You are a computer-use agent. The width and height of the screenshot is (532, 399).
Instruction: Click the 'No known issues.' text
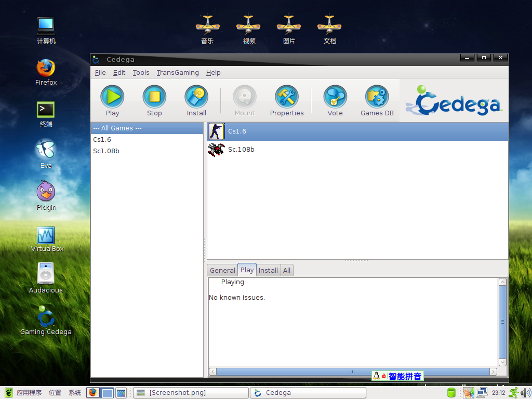point(237,298)
